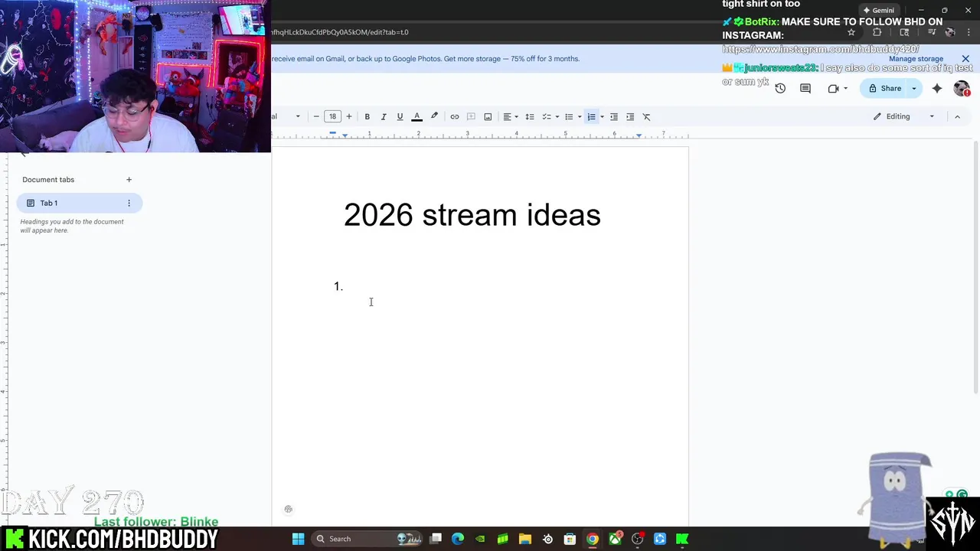Screen dimensions: 980x551
Task: Click the Manage storage link
Action: [916, 59]
